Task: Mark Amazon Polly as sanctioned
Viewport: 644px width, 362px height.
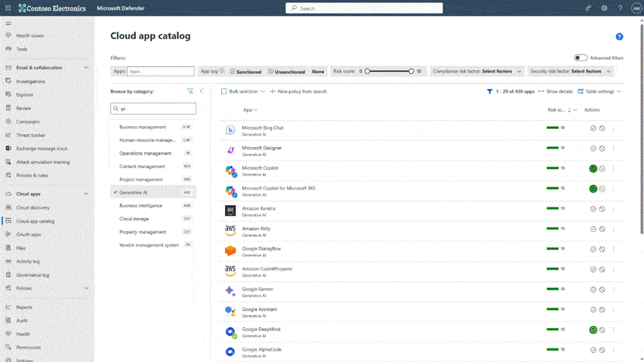Action: [x=593, y=229]
